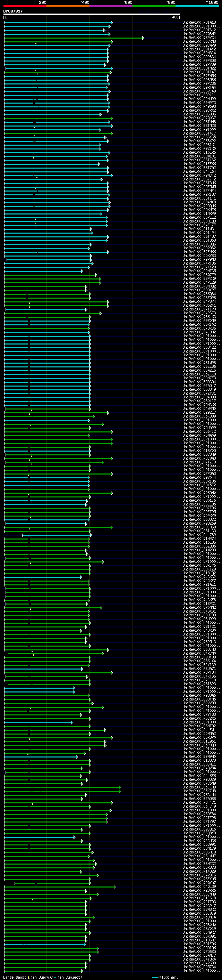Select hit label UniRef100_B9RTA4
The height and width of the screenshot is (980, 222).
pyautogui.click(x=199, y=87)
